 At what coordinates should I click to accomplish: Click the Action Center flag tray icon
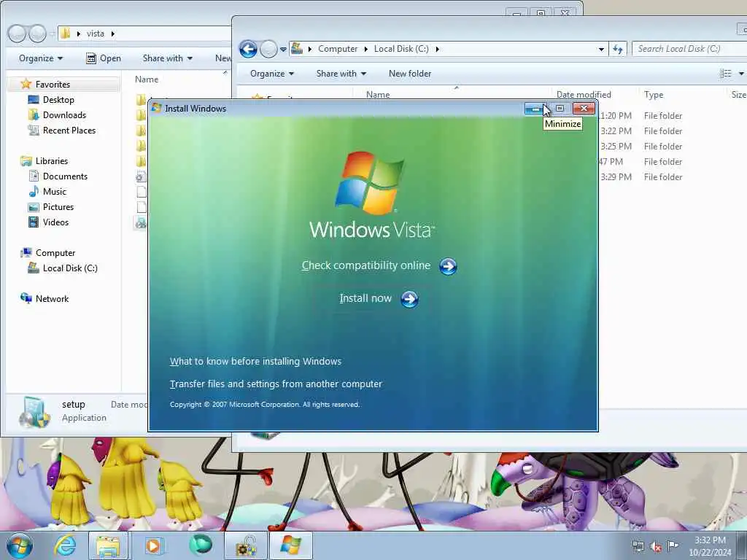[x=673, y=545]
